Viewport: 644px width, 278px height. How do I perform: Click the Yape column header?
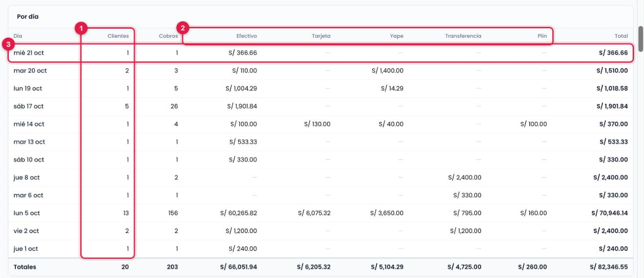pos(397,36)
